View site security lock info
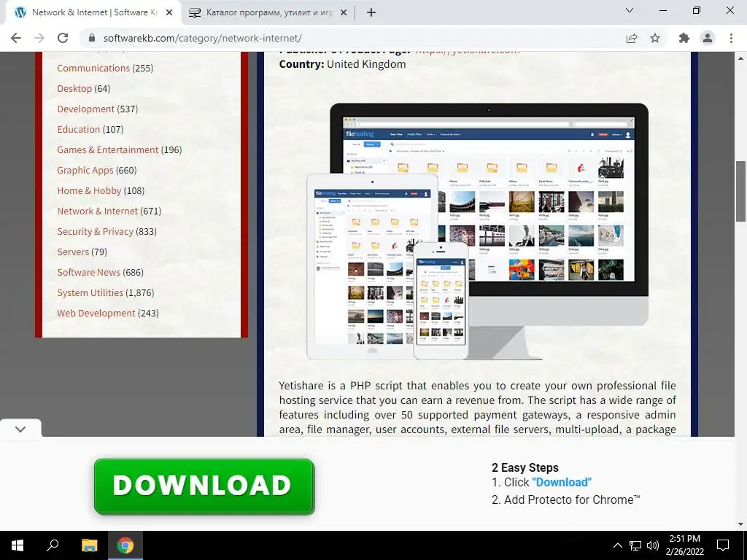Viewport: 747px width, 560px height. point(92,38)
